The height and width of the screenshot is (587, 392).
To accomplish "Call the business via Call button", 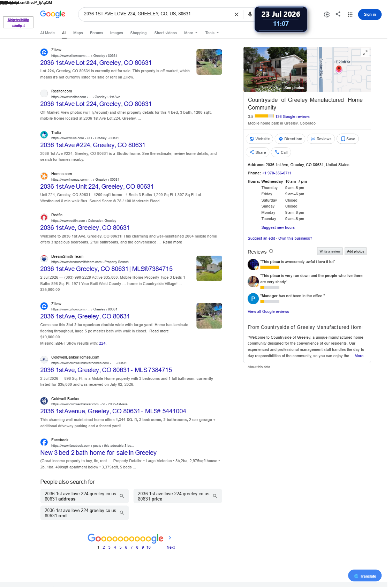I will pyautogui.click(x=281, y=152).
